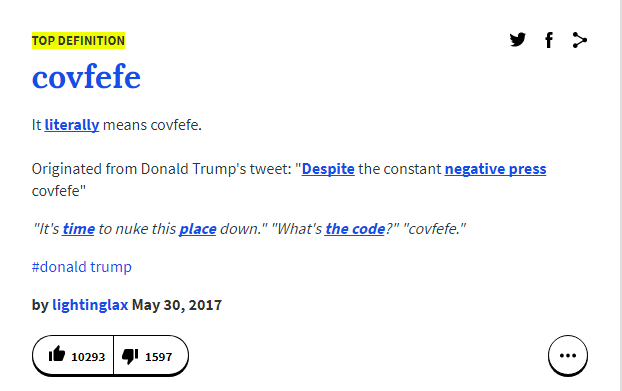View author lightinglax's profile
Image resolution: width=622 pixels, height=391 pixels.
pyautogui.click(x=90, y=305)
